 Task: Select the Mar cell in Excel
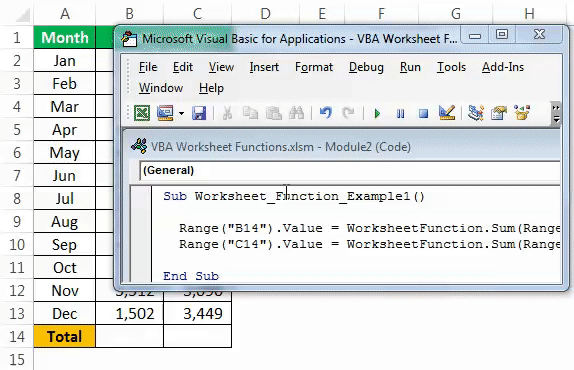[x=64, y=106]
